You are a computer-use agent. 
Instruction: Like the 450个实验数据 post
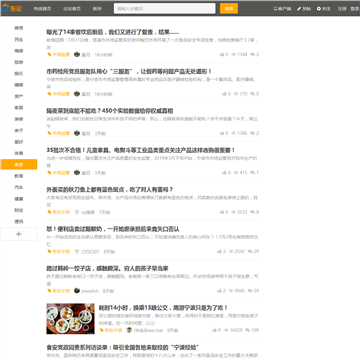pos(222,133)
